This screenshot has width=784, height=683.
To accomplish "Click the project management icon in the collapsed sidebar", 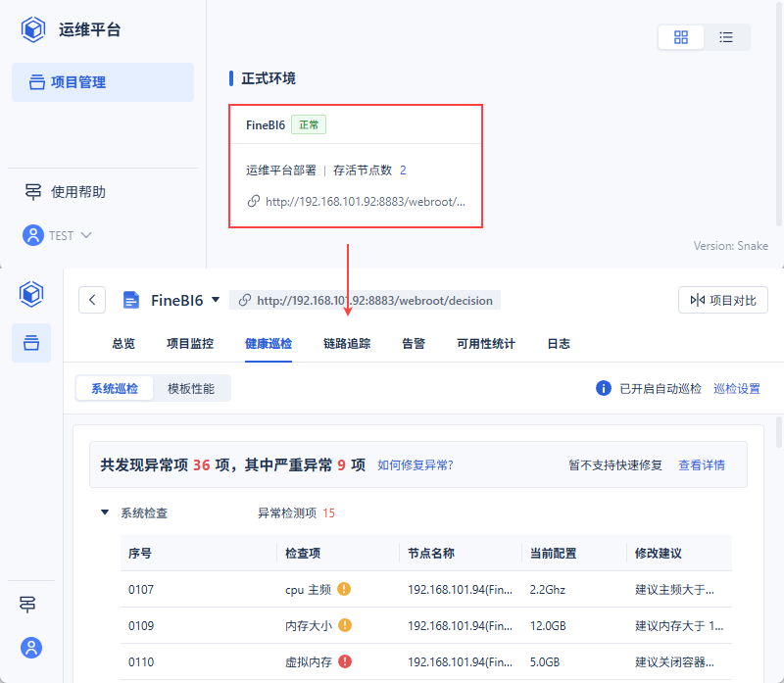I will [31, 343].
